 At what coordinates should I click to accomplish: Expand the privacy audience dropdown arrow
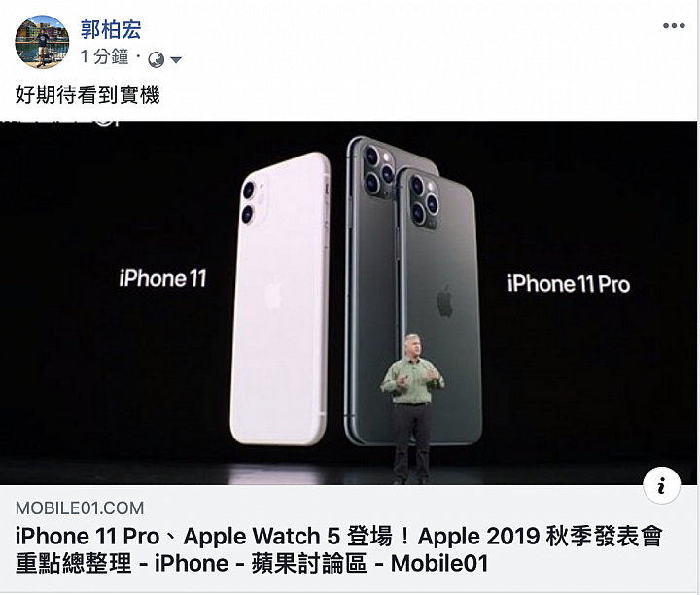[176, 60]
